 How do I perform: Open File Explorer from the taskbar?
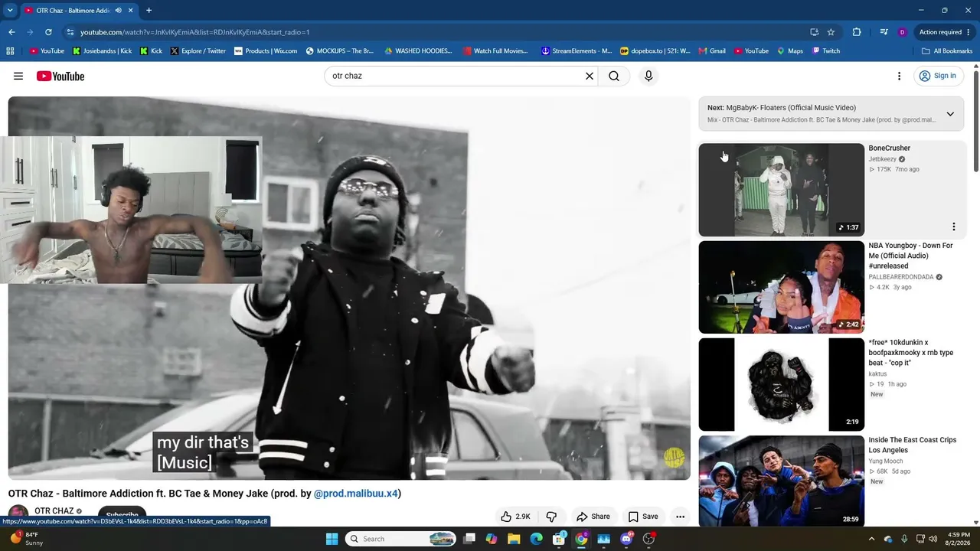[514, 539]
